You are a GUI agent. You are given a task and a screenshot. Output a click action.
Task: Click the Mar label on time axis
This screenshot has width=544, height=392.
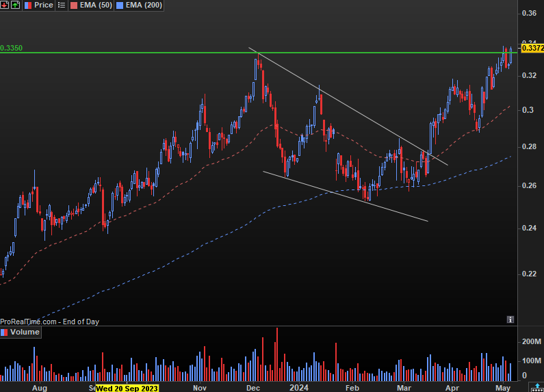(404, 388)
